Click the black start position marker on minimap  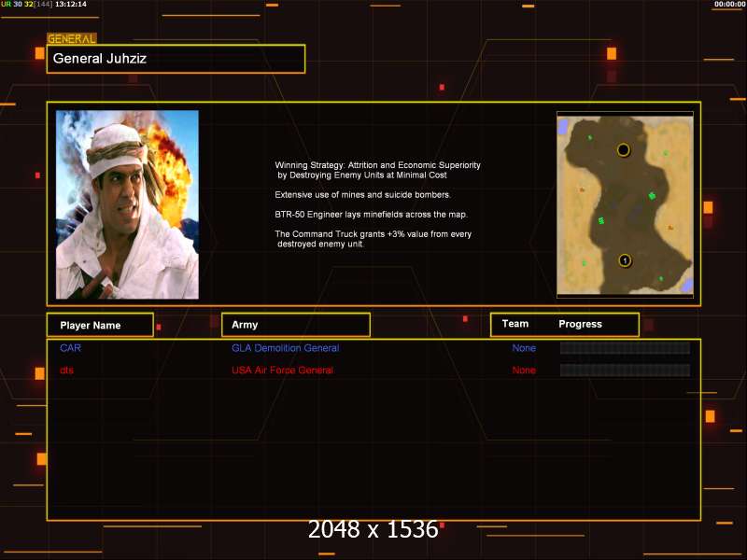click(x=623, y=150)
